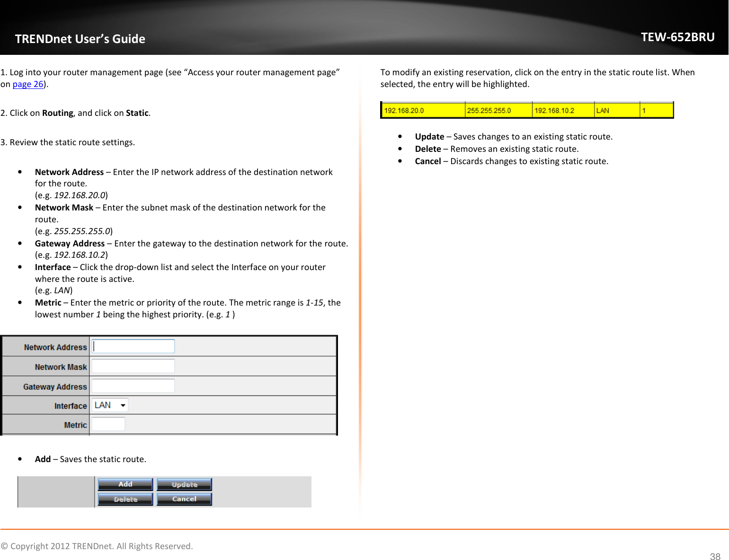Click the metric value 1 cell
Viewport: 729px width, 560px height.
pos(657,110)
